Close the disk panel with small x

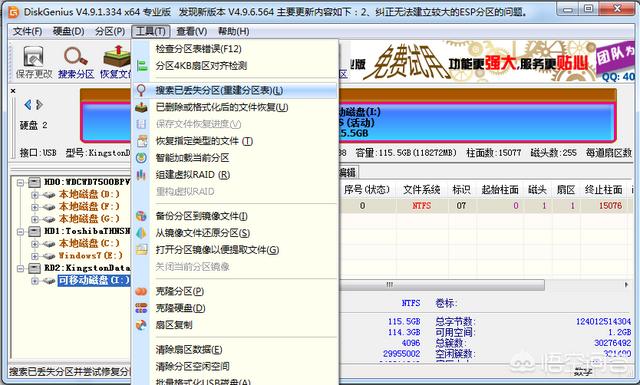click(x=13, y=91)
